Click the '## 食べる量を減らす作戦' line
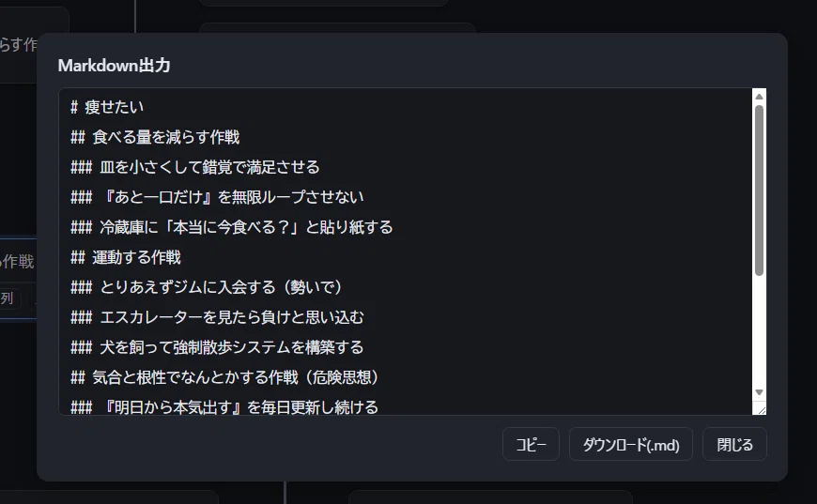Screen dimensions: 817x504 point(155,137)
